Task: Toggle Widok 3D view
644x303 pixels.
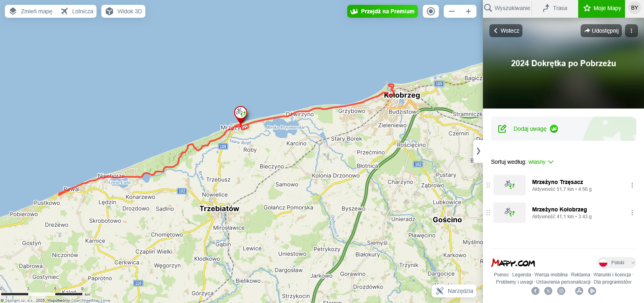Action: [x=124, y=11]
